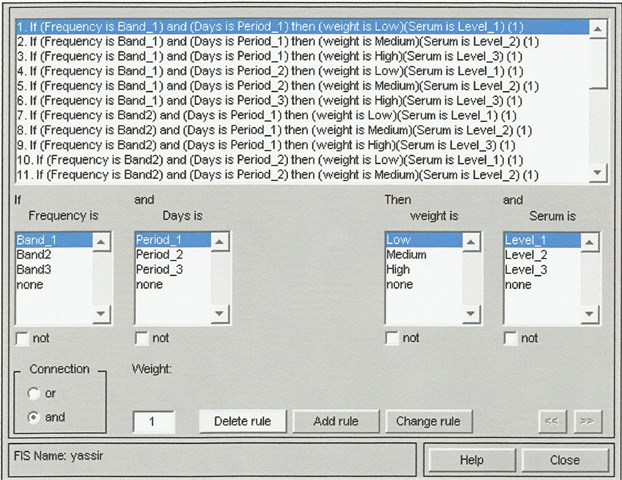Viewport: 622px width, 480px height.
Task: Click Serum list scroll-down arrow
Action: 589,314
